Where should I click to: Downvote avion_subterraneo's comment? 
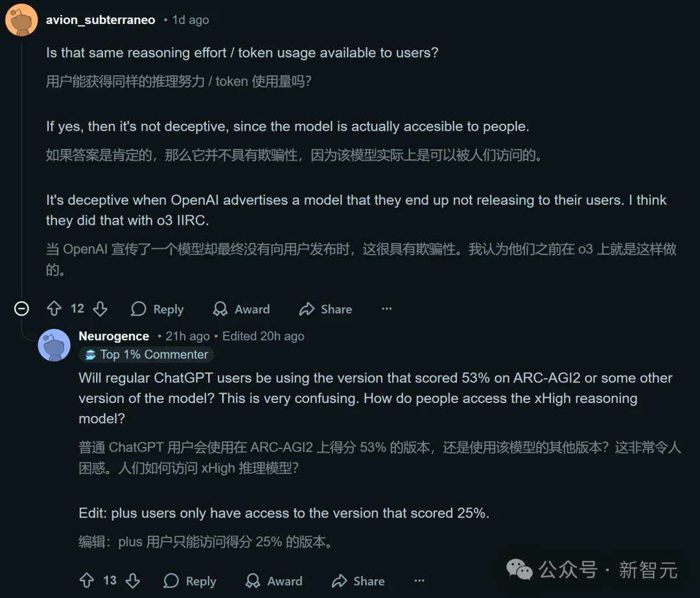pyautogui.click(x=100, y=309)
